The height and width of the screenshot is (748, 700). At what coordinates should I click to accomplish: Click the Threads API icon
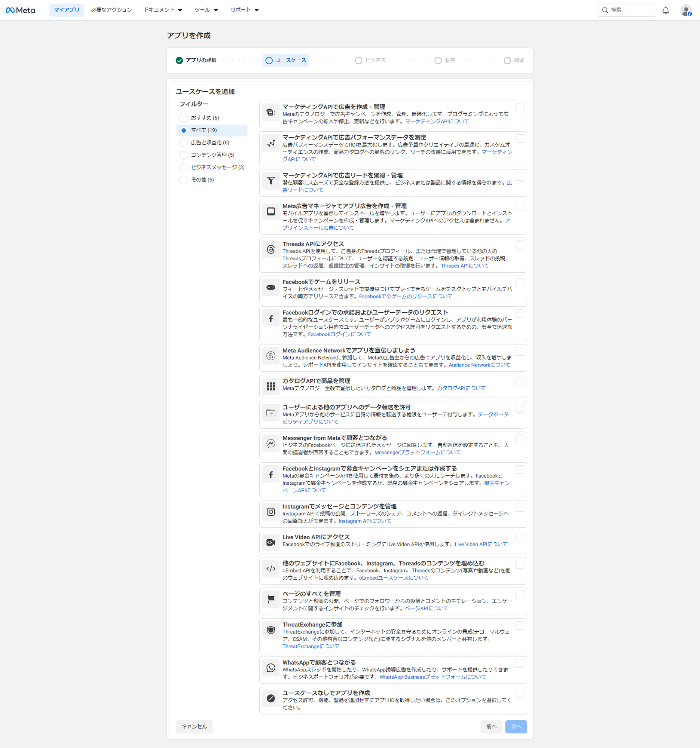click(270, 249)
